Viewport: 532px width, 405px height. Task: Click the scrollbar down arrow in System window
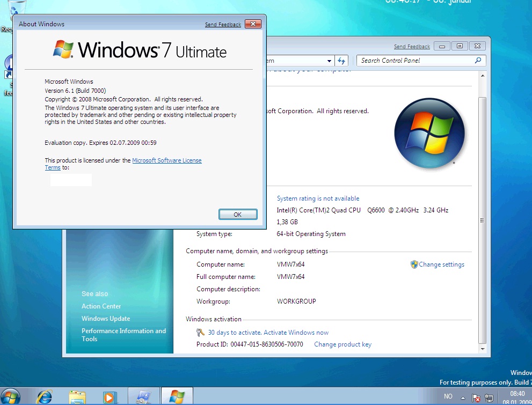pos(483,349)
